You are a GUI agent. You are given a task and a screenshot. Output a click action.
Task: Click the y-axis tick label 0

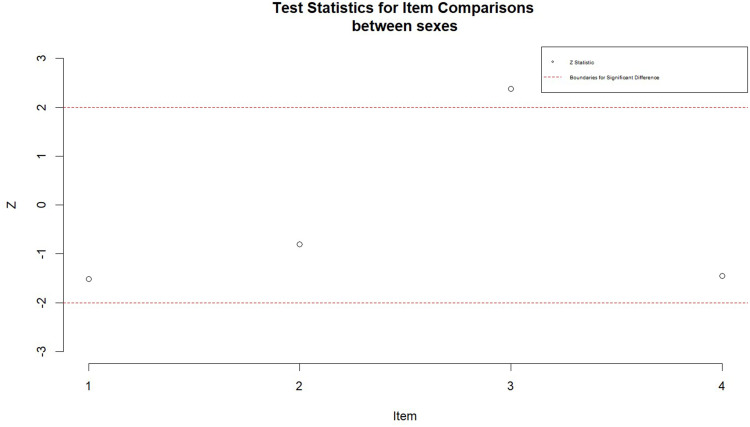(42, 205)
